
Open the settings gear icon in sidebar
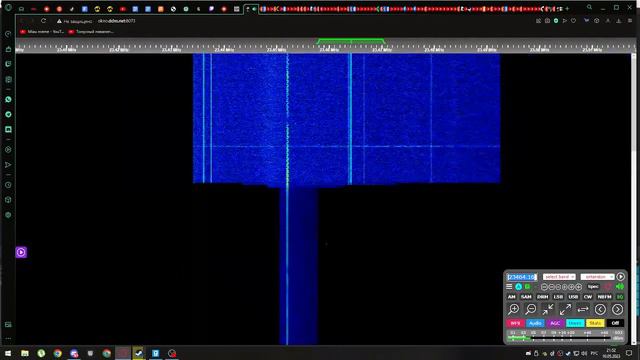coord(8,215)
